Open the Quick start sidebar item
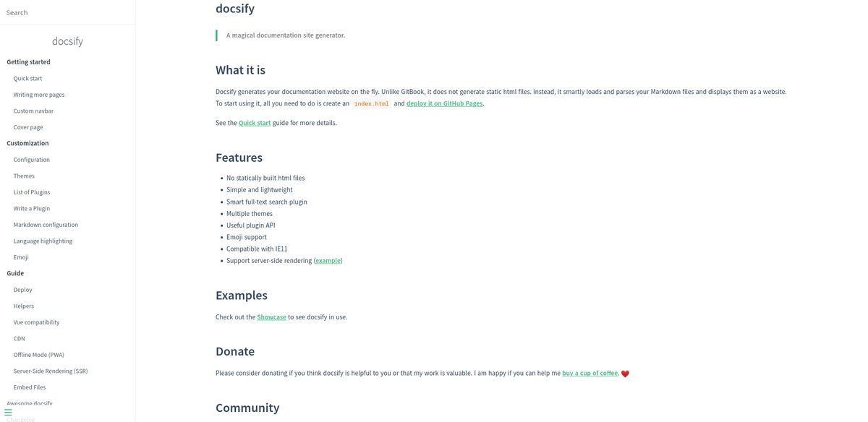The height and width of the screenshot is (422, 868). (27, 78)
